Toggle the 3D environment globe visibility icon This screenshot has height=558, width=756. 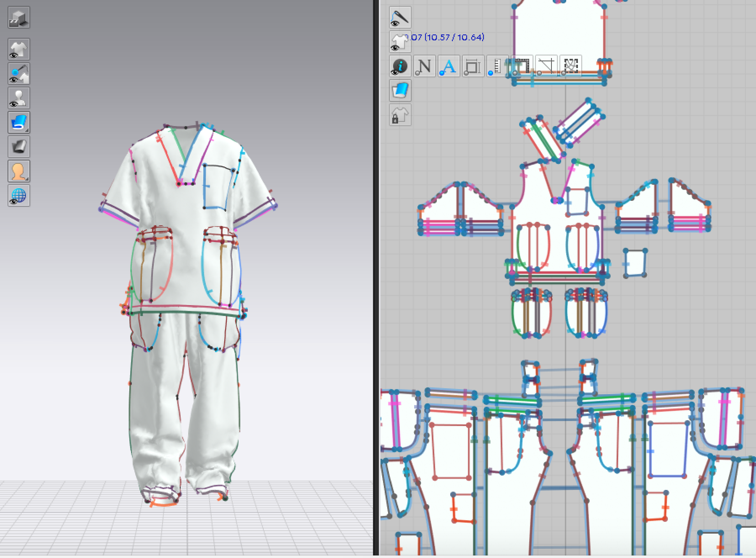tap(19, 195)
